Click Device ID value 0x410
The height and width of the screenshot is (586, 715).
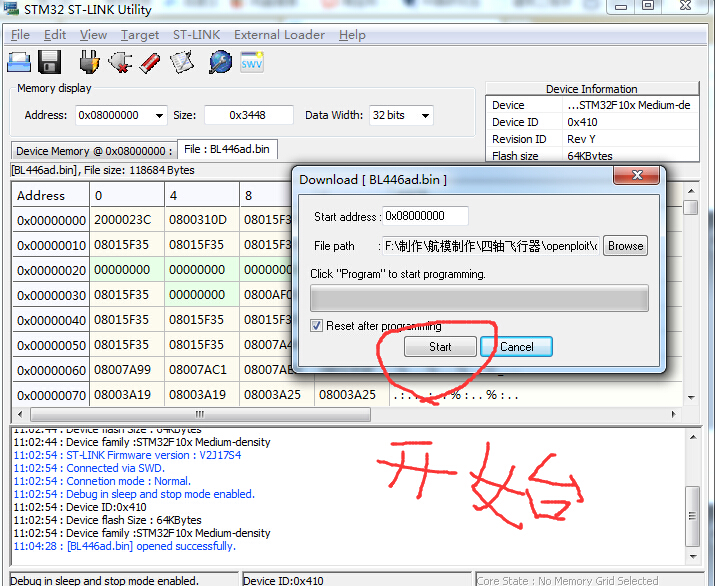tap(582, 122)
